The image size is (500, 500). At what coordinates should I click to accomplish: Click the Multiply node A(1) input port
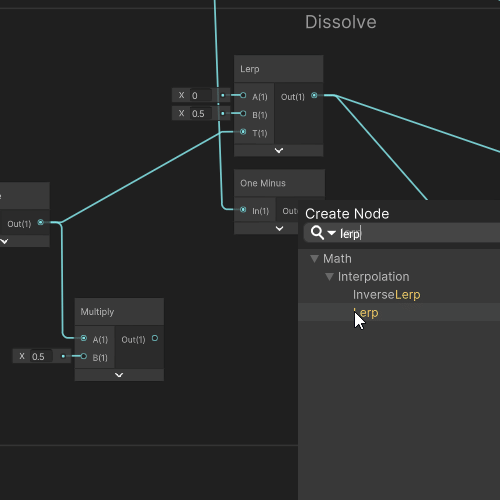pyautogui.click(x=84, y=338)
